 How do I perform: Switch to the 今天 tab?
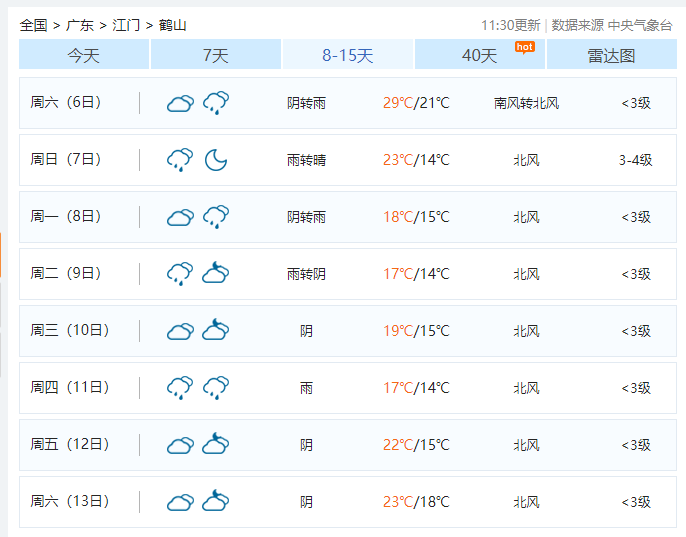click(84, 54)
